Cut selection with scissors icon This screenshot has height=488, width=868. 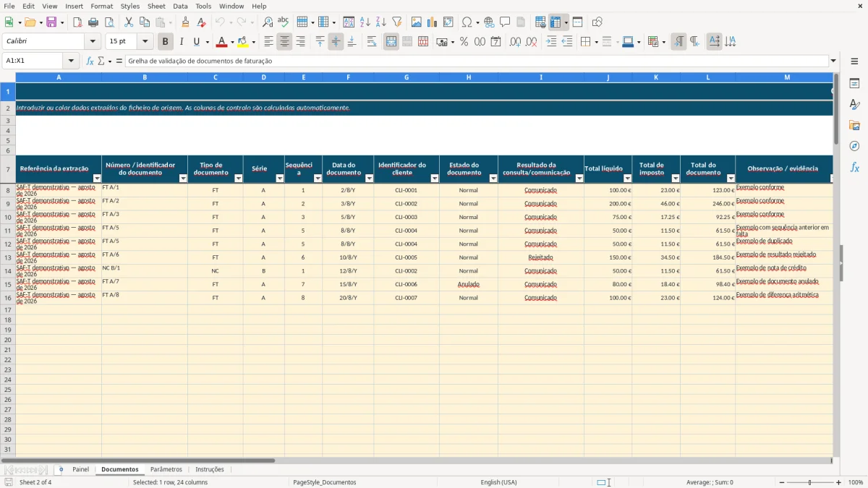point(129,22)
